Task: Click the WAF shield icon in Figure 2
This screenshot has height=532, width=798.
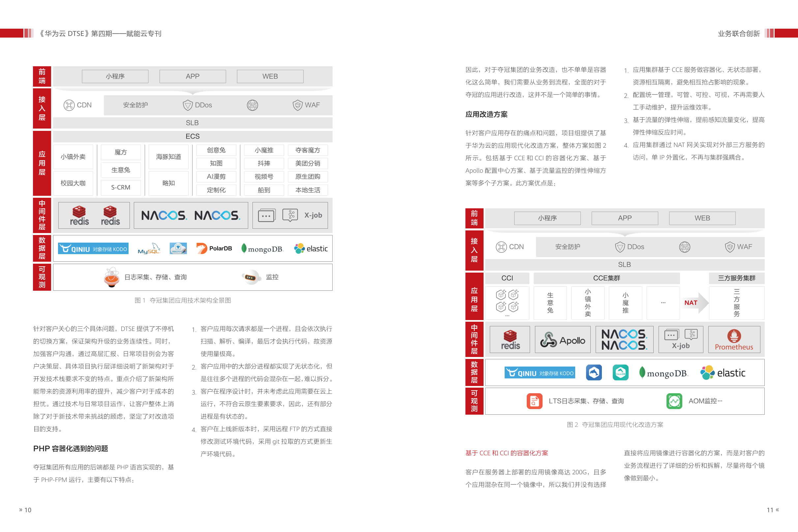Action: pyautogui.click(x=730, y=247)
